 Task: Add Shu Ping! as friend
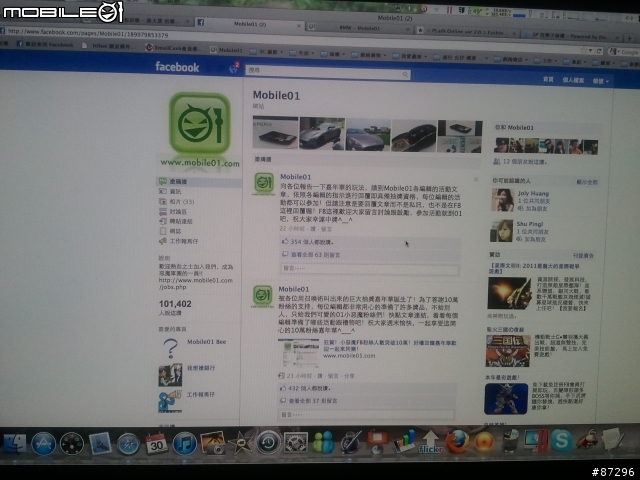535,239
